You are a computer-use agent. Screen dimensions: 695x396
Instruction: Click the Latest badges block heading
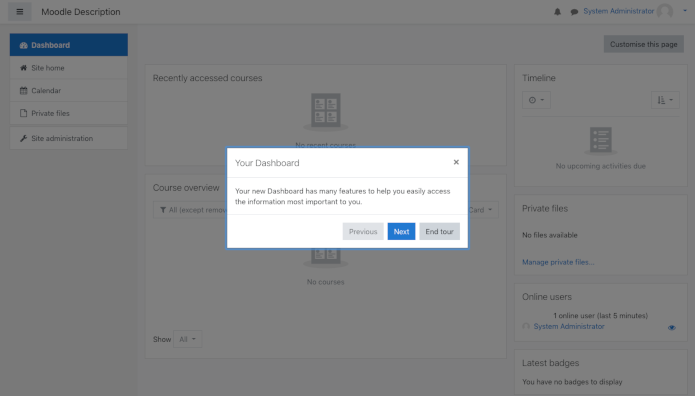[551, 363]
